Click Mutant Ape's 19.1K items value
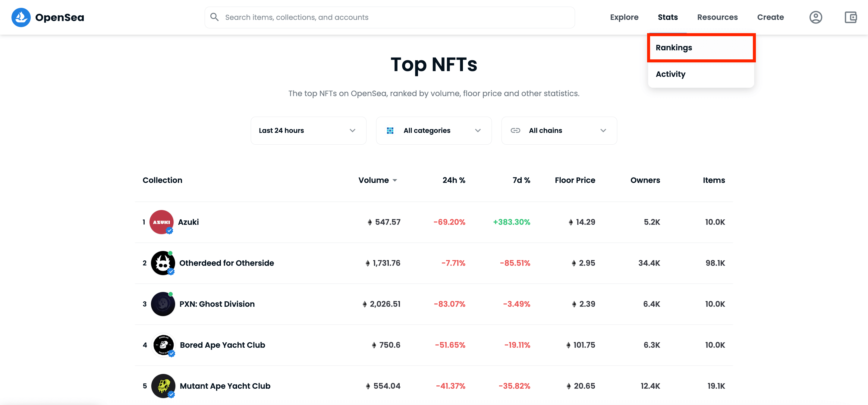 (716, 386)
